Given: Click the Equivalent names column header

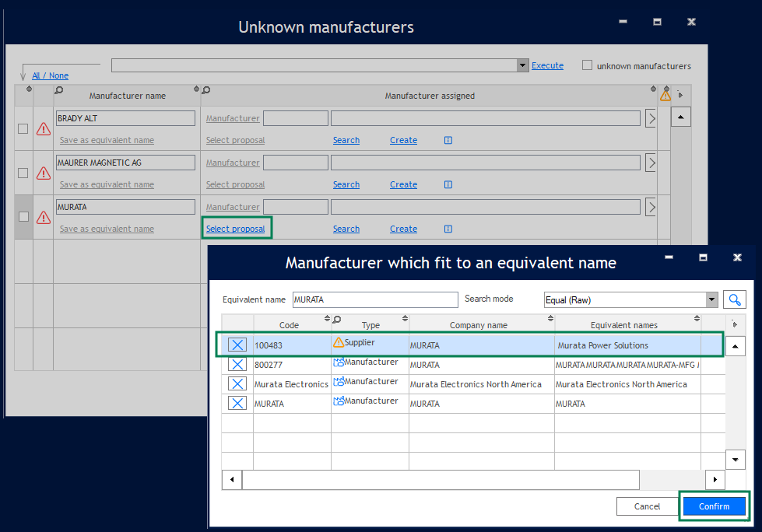Looking at the screenshot, I should (x=623, y=325).
